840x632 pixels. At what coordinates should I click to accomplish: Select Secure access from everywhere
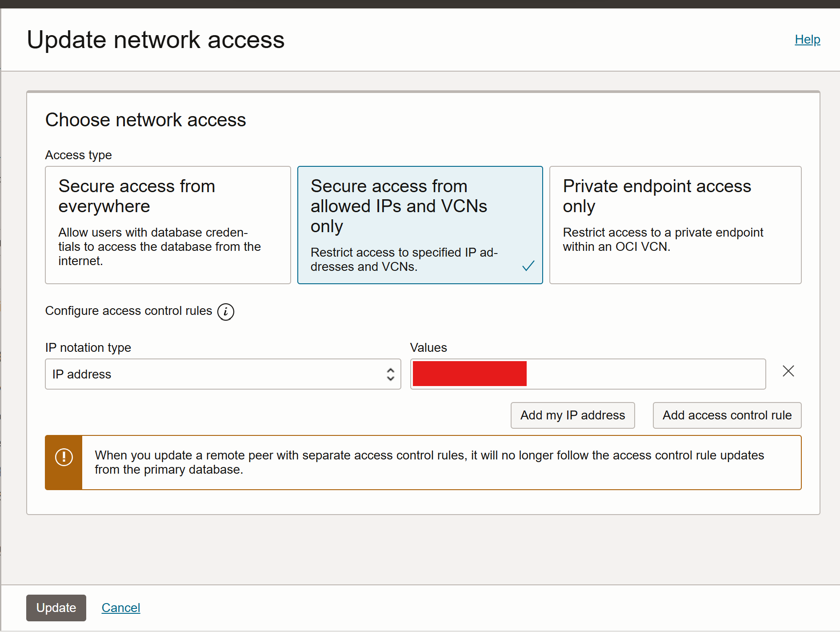[168, 225]
